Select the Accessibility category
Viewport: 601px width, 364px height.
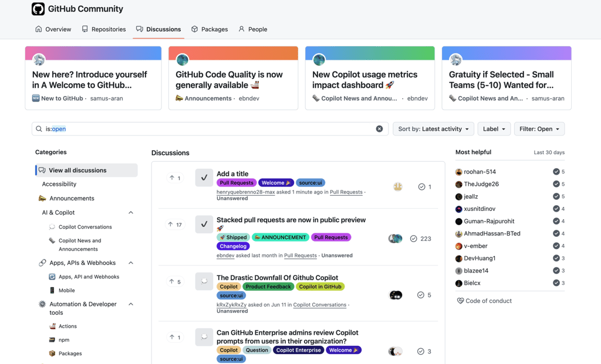[x=59, y=184]
